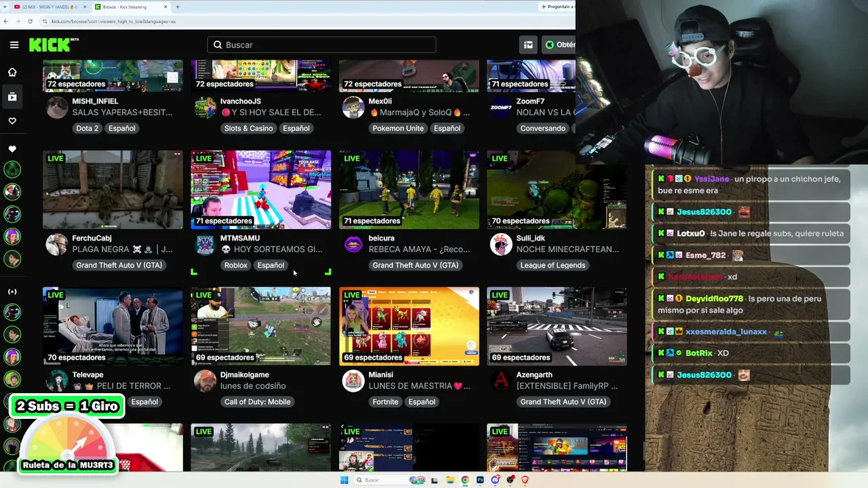Open Task View on taskbar

pyautogui.click(x=435, y=480)
